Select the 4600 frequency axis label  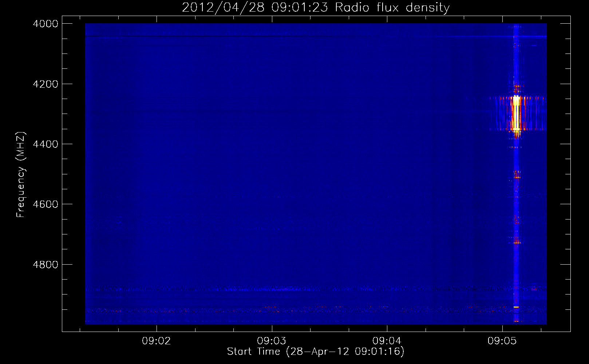[x=46, y=204]
